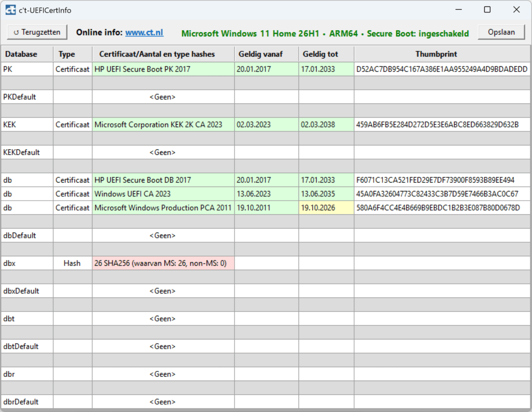Select the Windows UEFI CA 2023 cell
532x412 pixels.
[163, 194]
